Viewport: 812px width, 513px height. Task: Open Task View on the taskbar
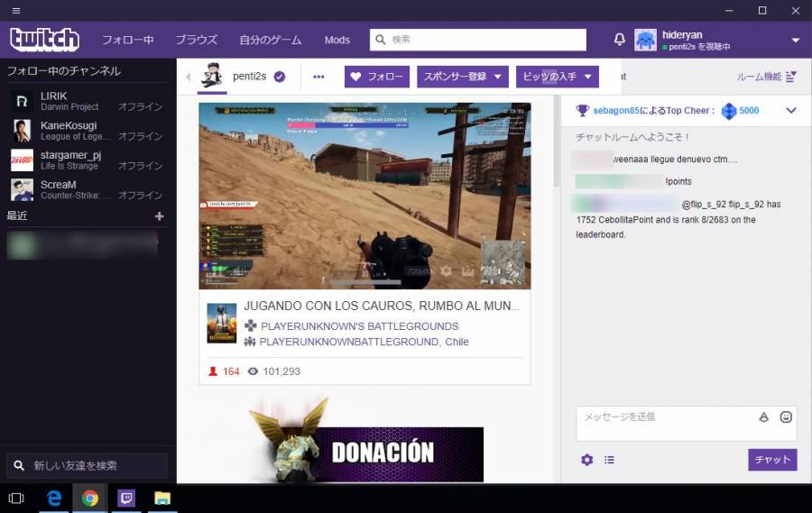pyautogui.click(x=16, y=498)
